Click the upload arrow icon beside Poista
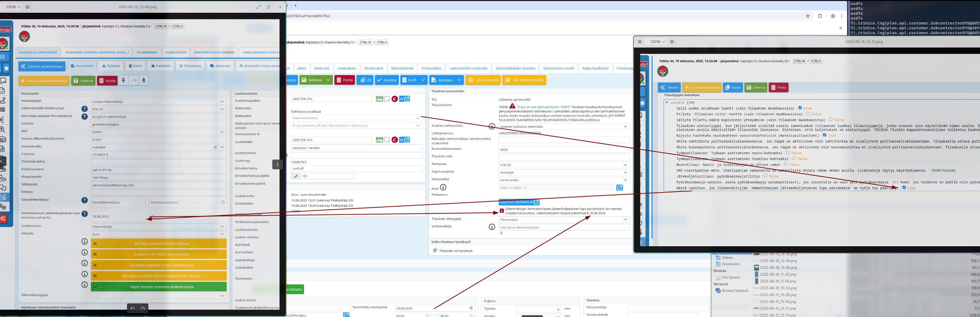 coord(123,80)
